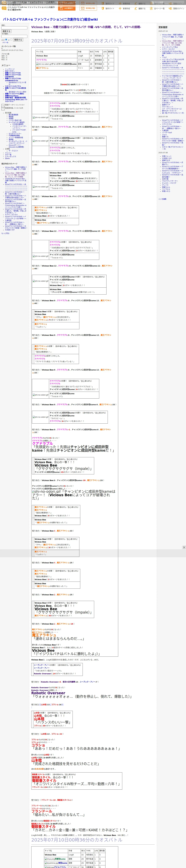Click the 全ページ一覧 icon in header

click(x=151, y=8)
